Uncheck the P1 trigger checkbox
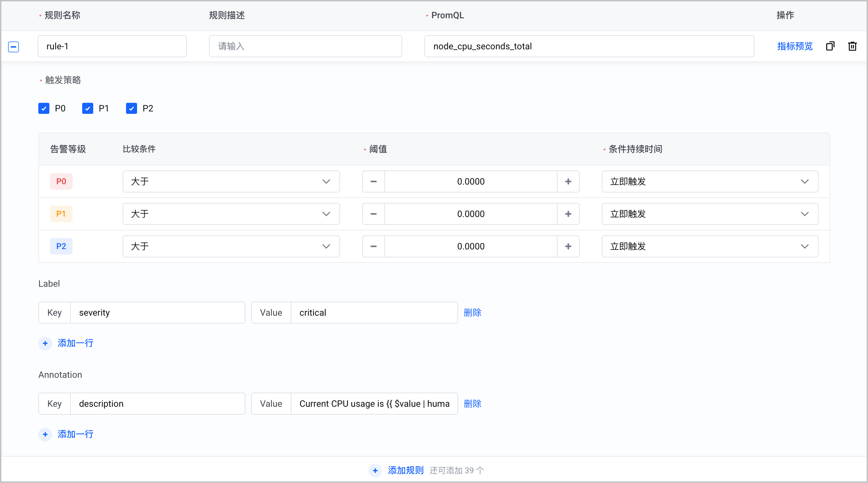Screen dimensions: 868x483 pos(88,108)
